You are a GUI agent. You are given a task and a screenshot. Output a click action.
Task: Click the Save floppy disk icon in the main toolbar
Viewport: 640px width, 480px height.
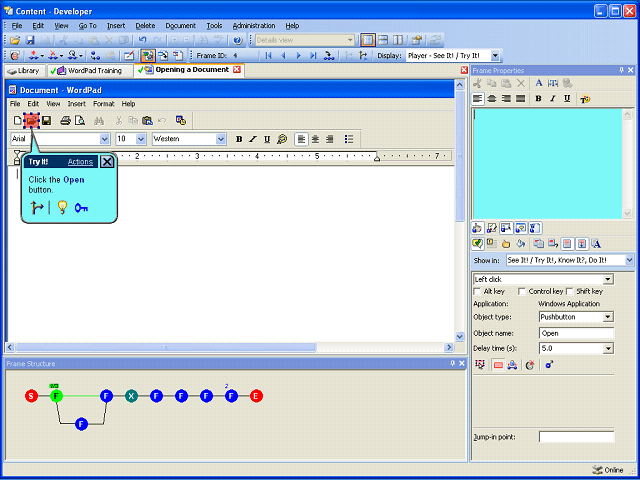[30, 40]
